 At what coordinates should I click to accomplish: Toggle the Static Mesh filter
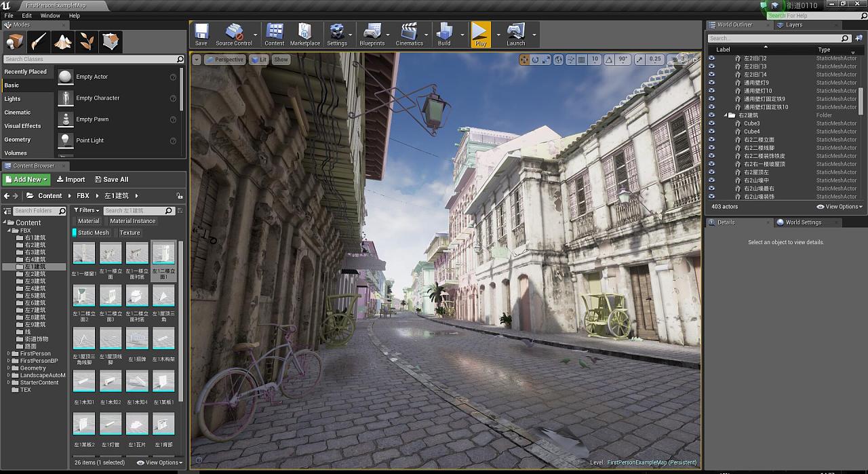tap(93, 233)
